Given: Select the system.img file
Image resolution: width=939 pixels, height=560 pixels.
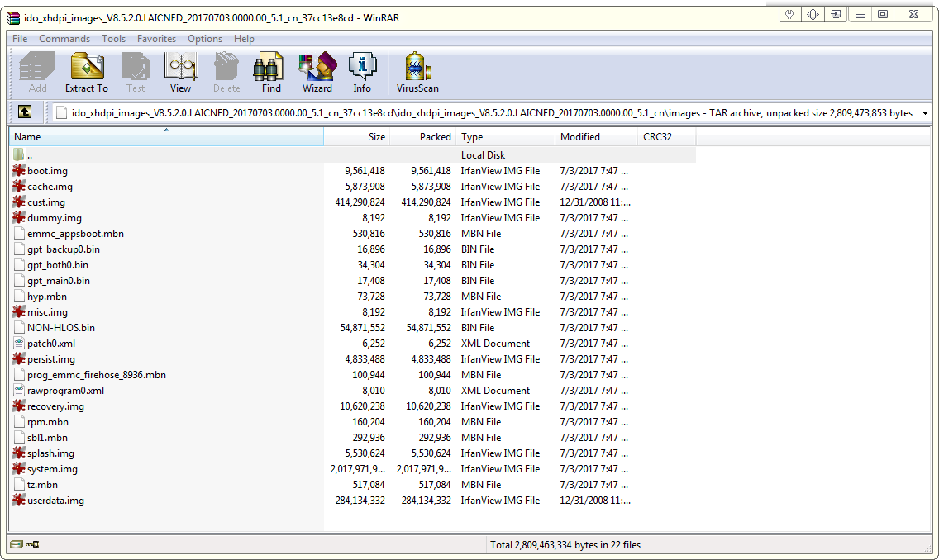Looking at the screenshot, I should pos(52,469).
